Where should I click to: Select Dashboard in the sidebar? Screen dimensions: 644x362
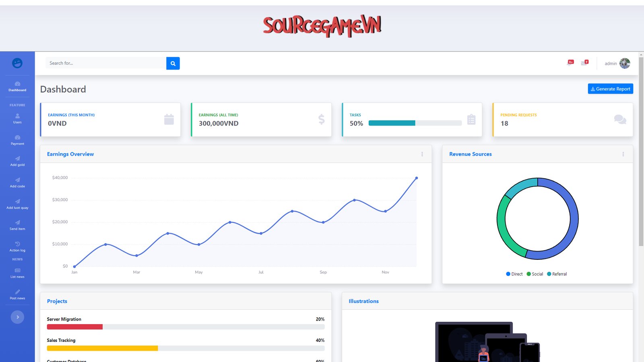(17, 86)
